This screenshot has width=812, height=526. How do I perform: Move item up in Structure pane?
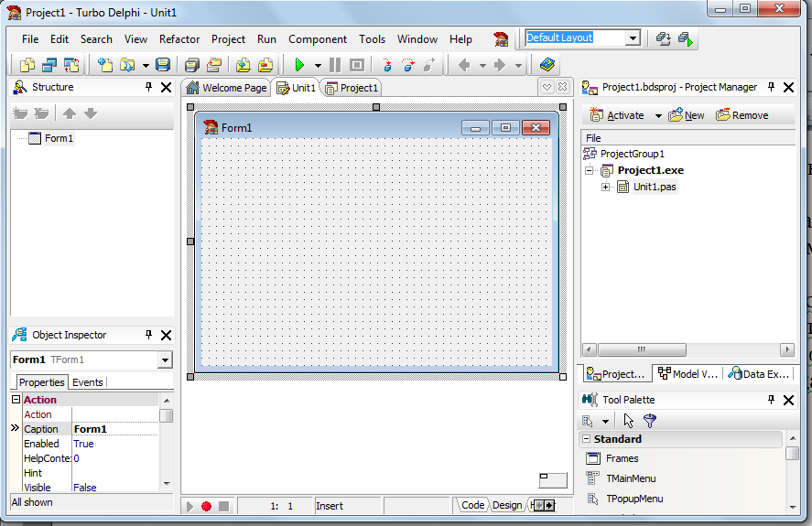tap(70, 113)
